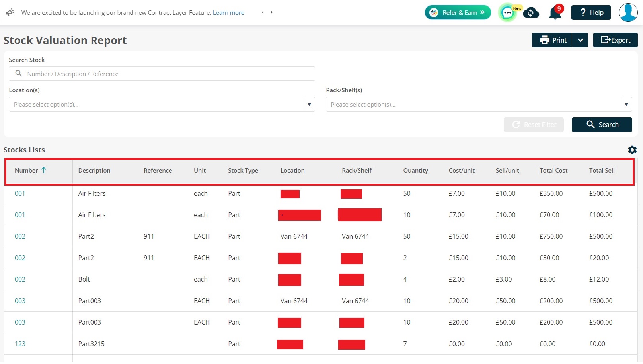
Task: Sort by Quantity column header
Action: [415, 170]
